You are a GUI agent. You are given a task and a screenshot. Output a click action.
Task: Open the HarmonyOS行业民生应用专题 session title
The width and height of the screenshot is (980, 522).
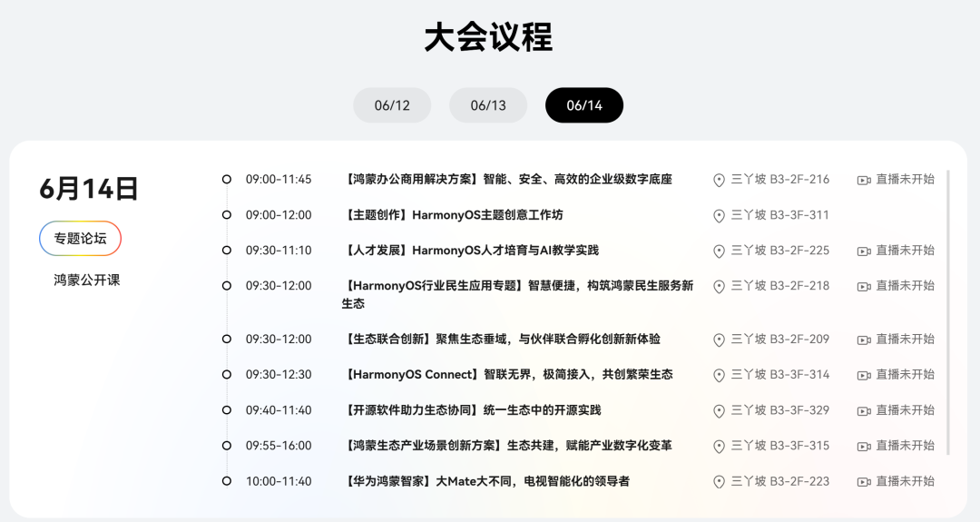[517, 294]
